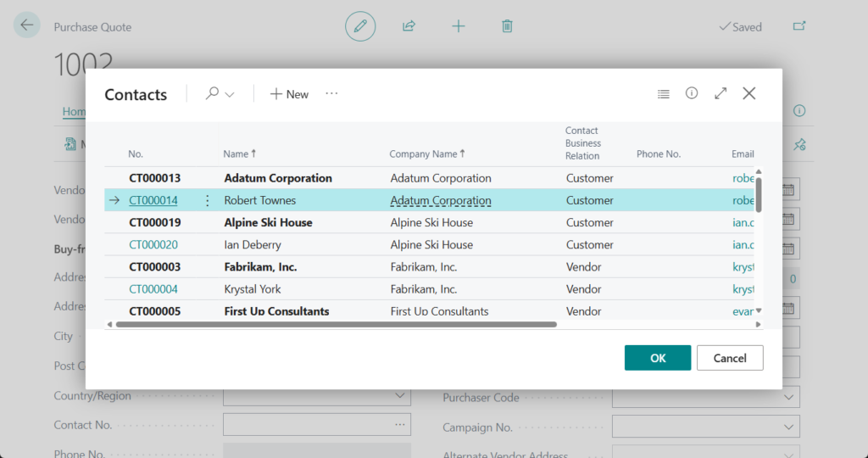Sort by the Company Name column header
The image size is (868, 458).
[423, 154]
